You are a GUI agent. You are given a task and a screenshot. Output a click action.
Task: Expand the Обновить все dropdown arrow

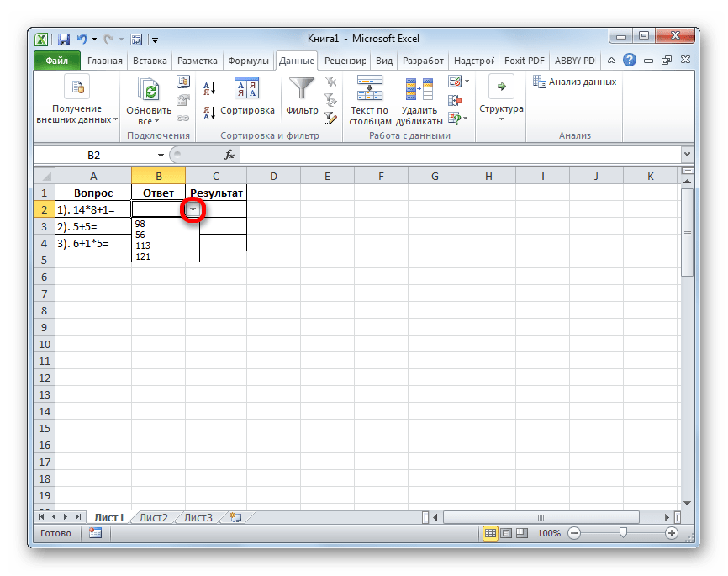[156, 121]
